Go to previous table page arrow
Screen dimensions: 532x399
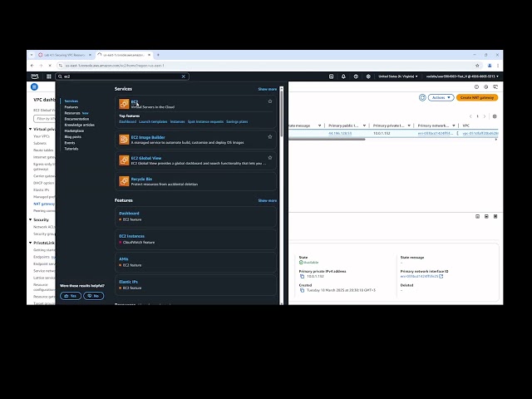click(470, 116)
